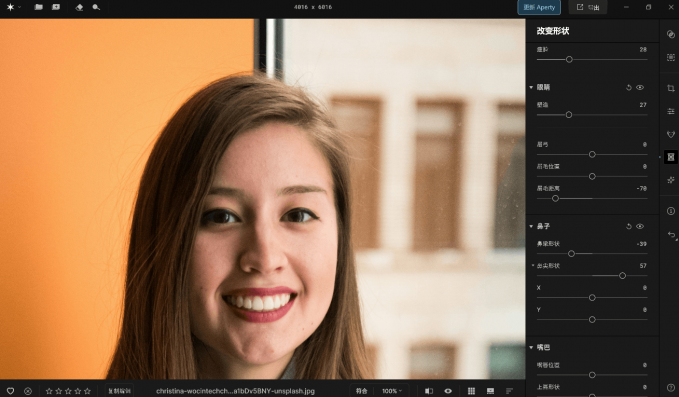Screen dimensions: 679x397
Task: Collapse the nose tip shape sub-options
Action: [533, 265]
